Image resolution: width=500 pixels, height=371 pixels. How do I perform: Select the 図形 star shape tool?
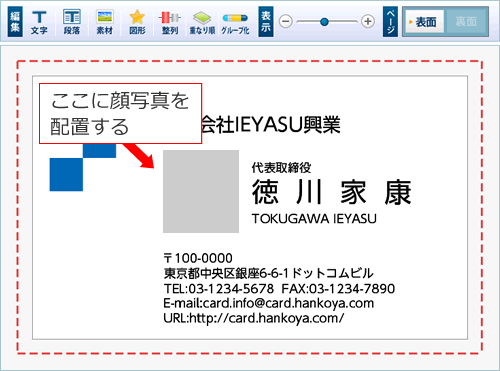[x=137, y=22]
